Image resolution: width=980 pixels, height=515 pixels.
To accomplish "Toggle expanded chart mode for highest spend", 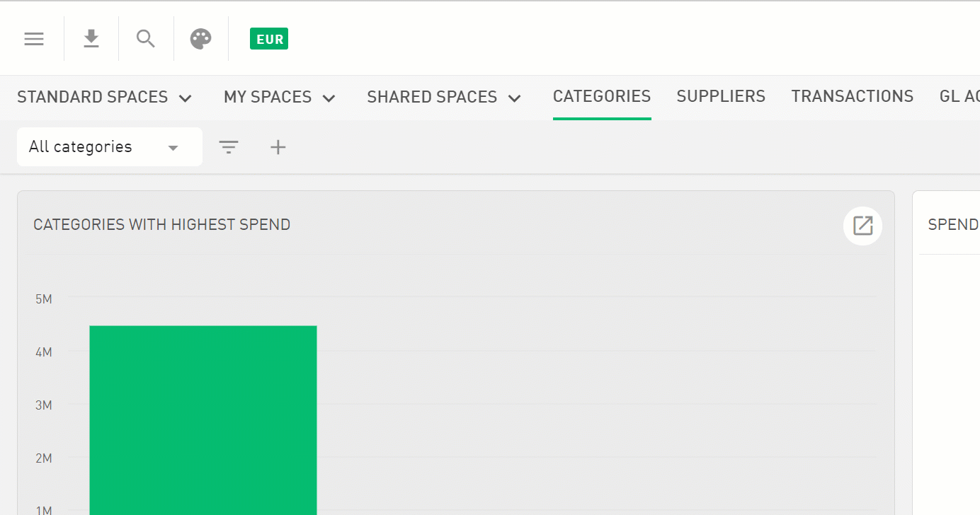I will coord(862,226).
